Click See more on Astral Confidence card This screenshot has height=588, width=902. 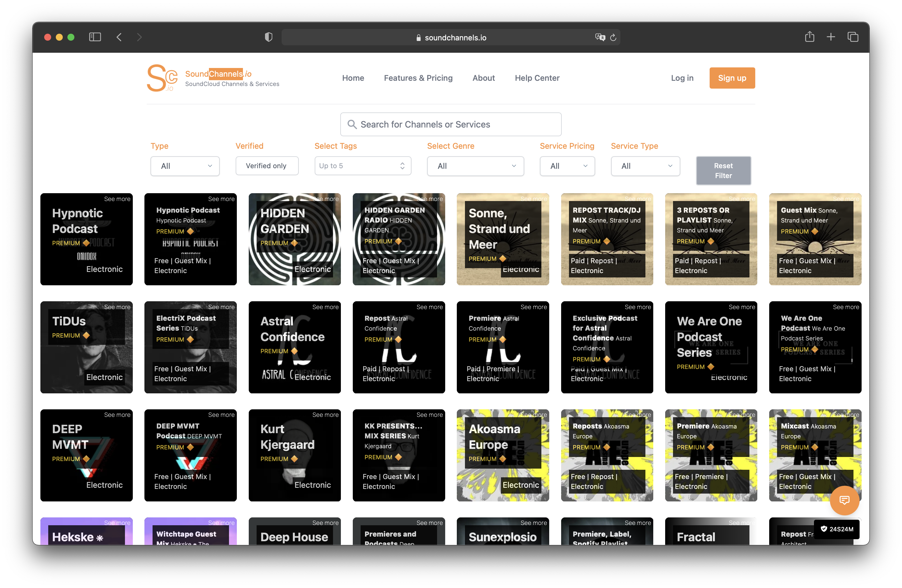point(325,307)
